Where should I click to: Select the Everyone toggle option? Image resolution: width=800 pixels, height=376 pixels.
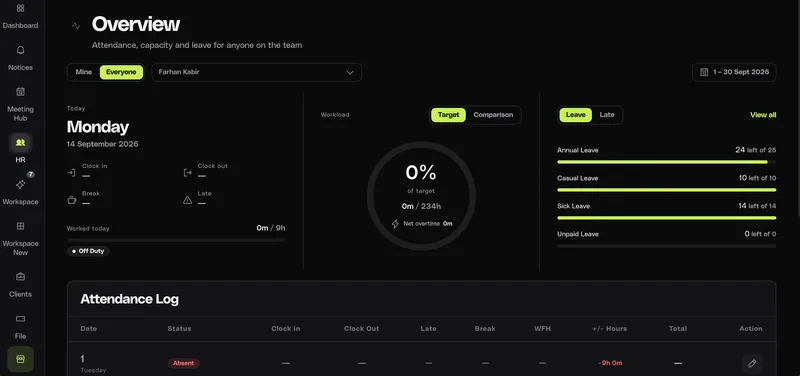pos(121,72)
